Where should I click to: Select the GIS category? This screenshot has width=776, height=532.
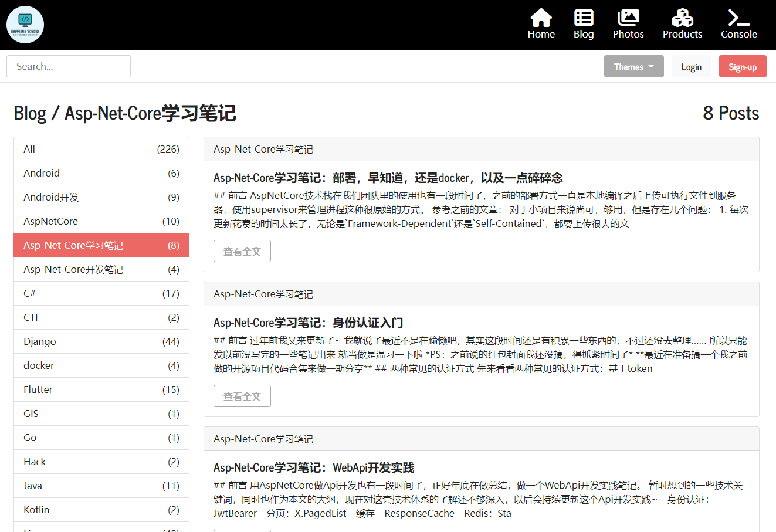[101, 414]
